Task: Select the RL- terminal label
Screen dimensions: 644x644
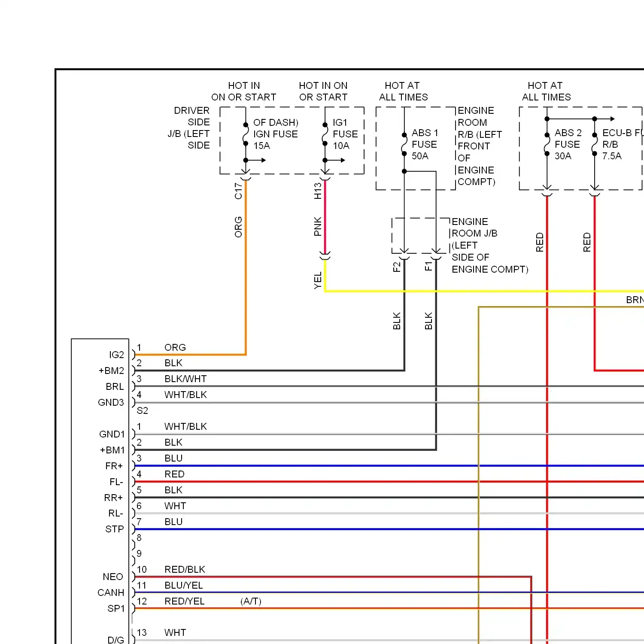Action: [115, 513]
